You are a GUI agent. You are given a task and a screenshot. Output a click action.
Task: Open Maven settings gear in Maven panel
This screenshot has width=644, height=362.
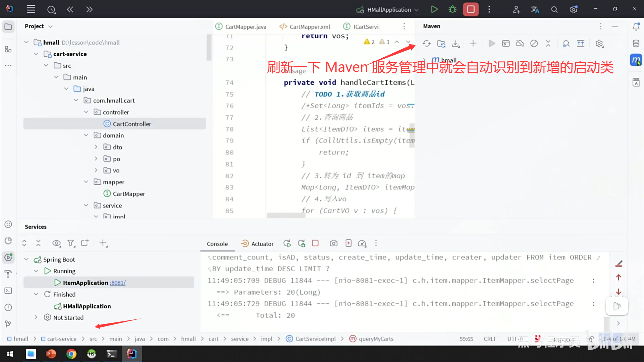point(599,43)
